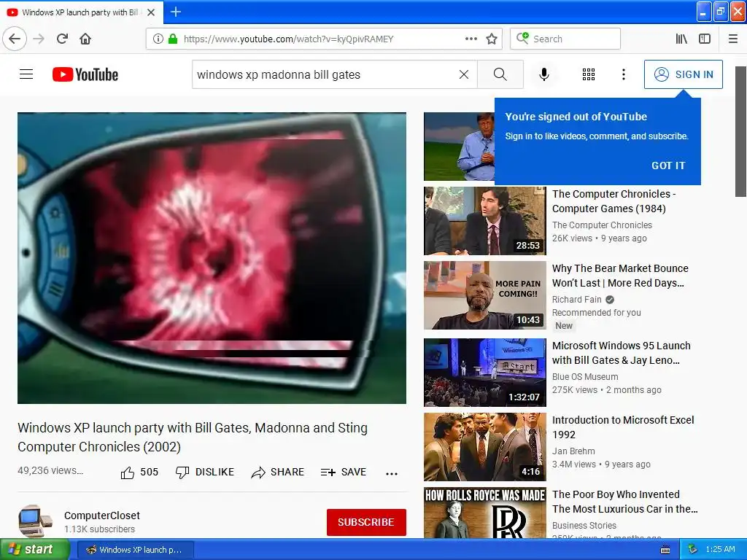This screenshot has width=747, height=560.
Task: Open Introduction to Microsoft Excel 1992 thumbnail
Action: point(485,447)
